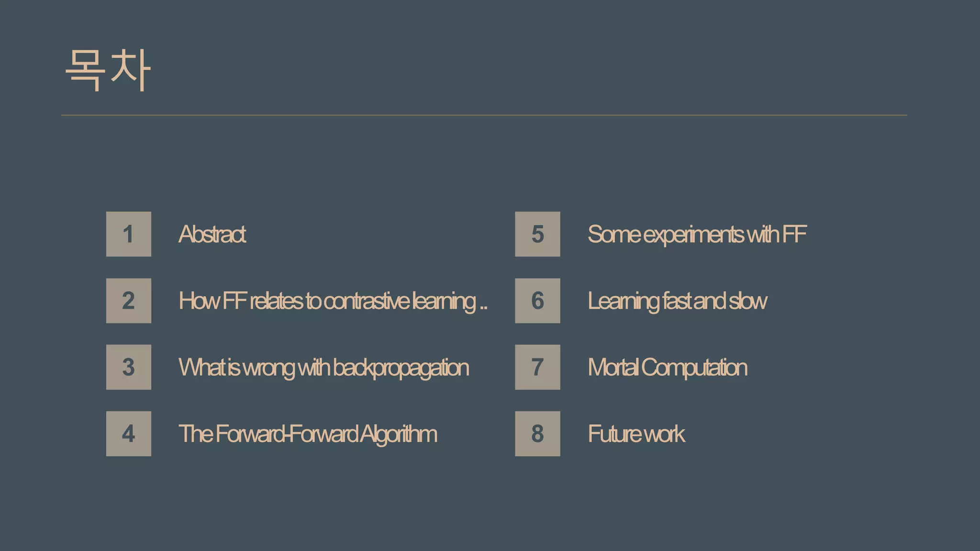980x551 pixels.
Task: Click the number 1 box
Action: coord(129,234)
